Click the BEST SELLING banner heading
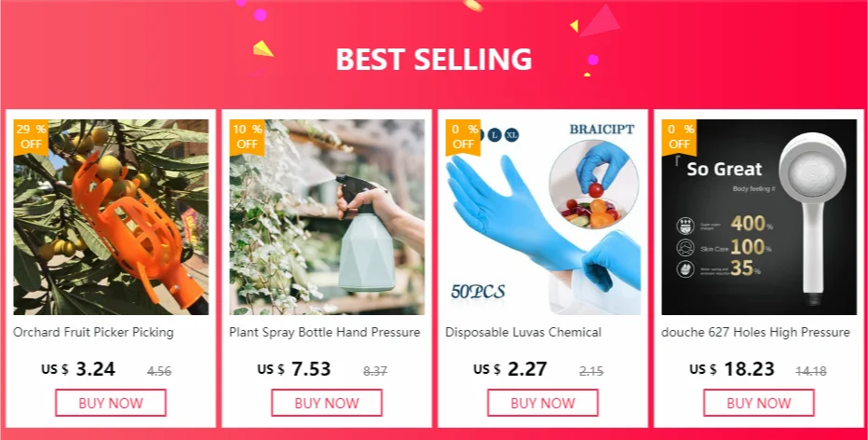 coord(434,60)
